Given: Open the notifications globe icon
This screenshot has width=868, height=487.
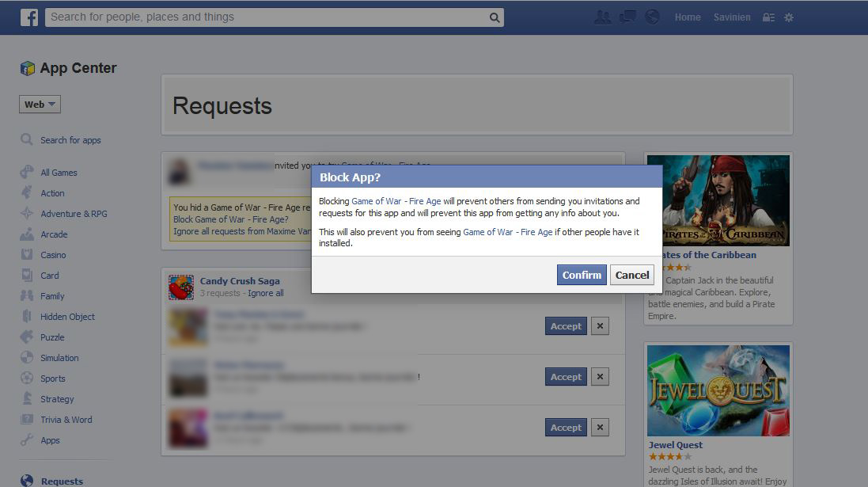Looking at the screenshot, I should click(x=652, y=17).
